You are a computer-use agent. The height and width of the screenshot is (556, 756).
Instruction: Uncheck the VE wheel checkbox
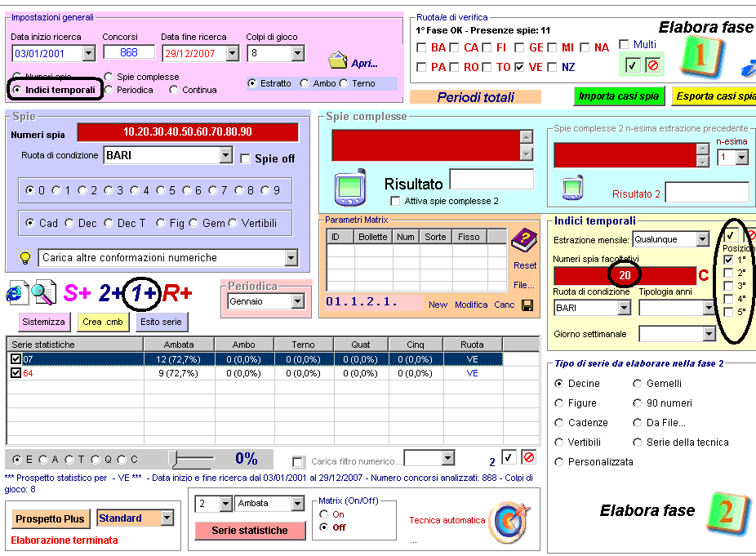click(x=519, y=67)
